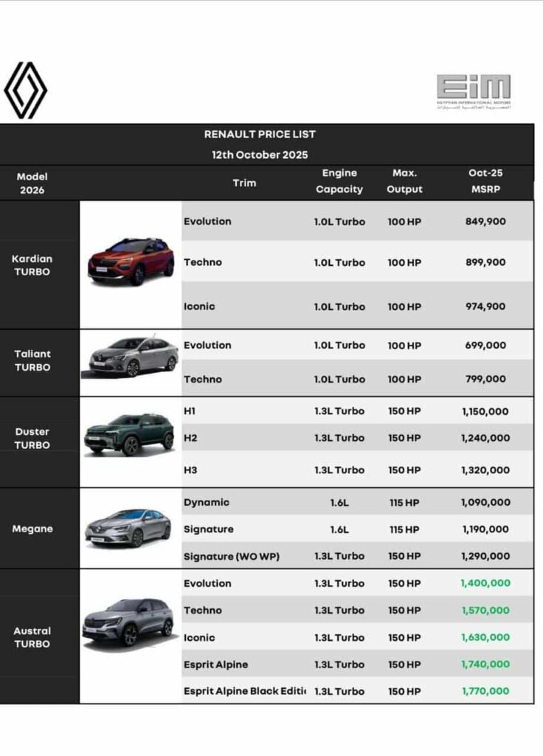The height and width of the screenshot is (756, 543).
Task: Click the green Austral Evolution price 1,400,000
Action: [x=485, y=583]
